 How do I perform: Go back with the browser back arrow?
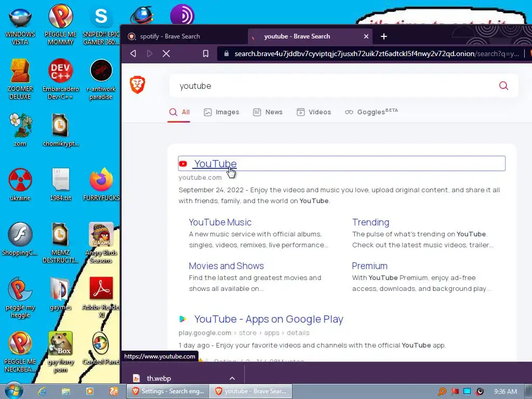tap(134, 54)
